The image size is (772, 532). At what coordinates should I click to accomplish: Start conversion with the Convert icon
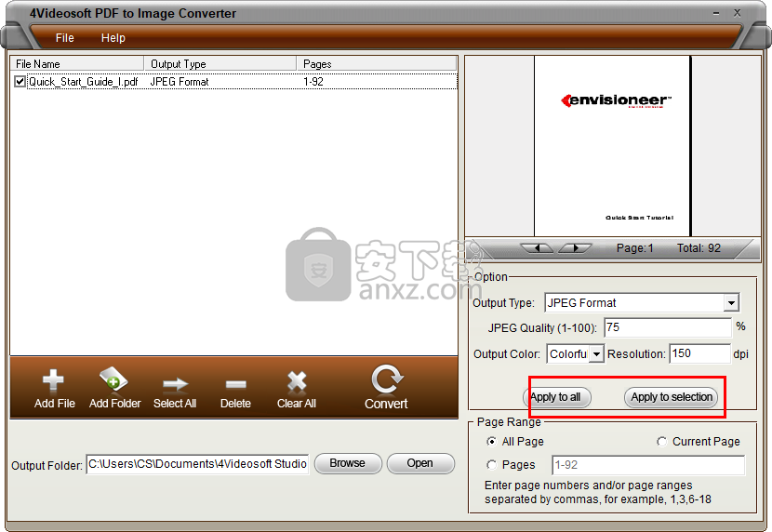[x=386, y=379]
